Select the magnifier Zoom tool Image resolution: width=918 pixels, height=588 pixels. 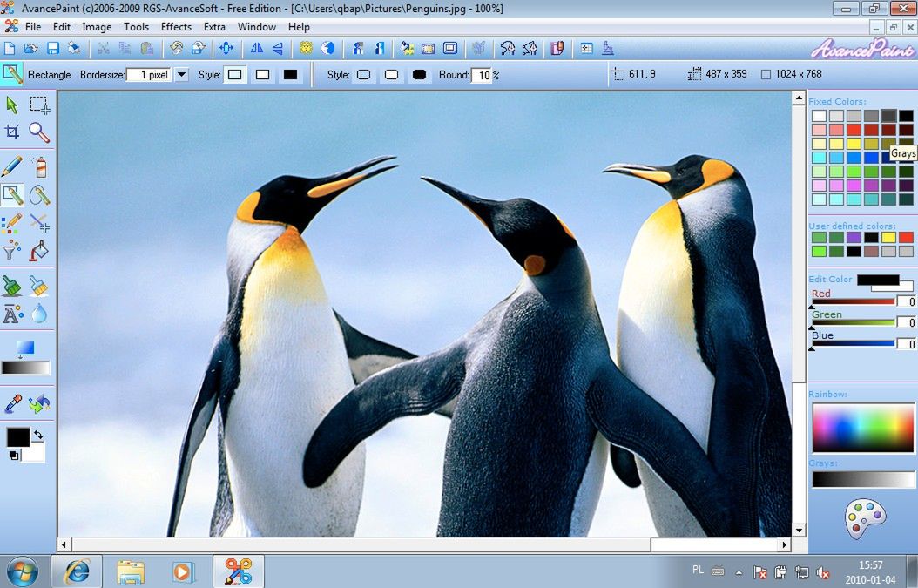click(x=40, y=132)
